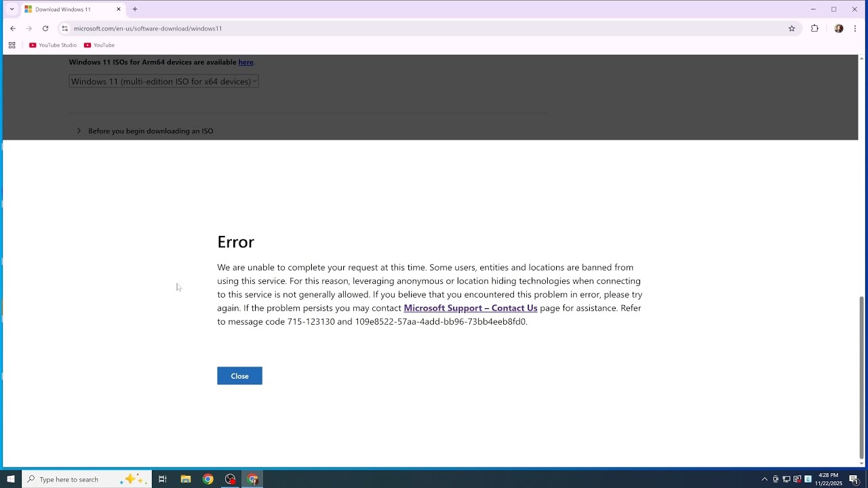The height and width of the screenshot is (488, 868).
Task: Click the Close button on the error dialog
Action: (x=239, y=376)
